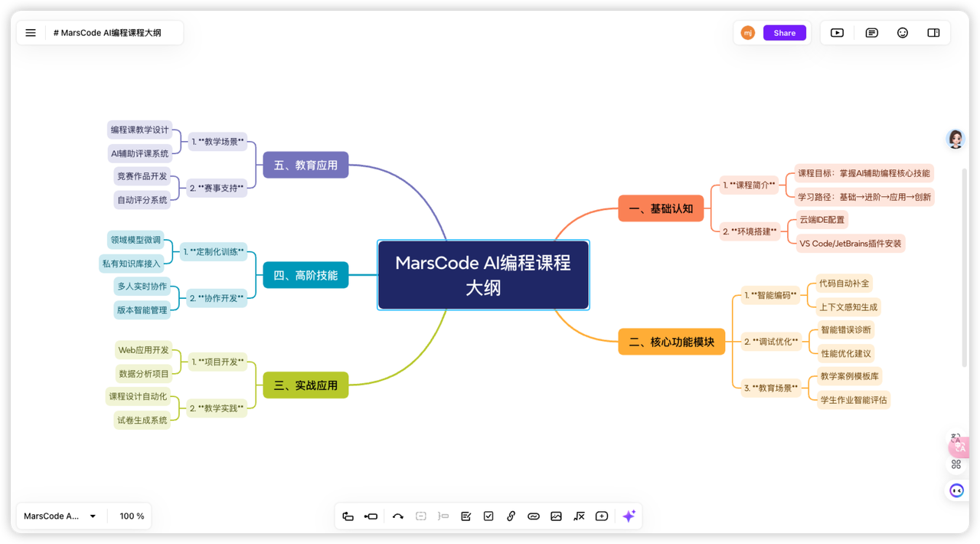Attach a hyperlink with chain icon

(511, 516)
